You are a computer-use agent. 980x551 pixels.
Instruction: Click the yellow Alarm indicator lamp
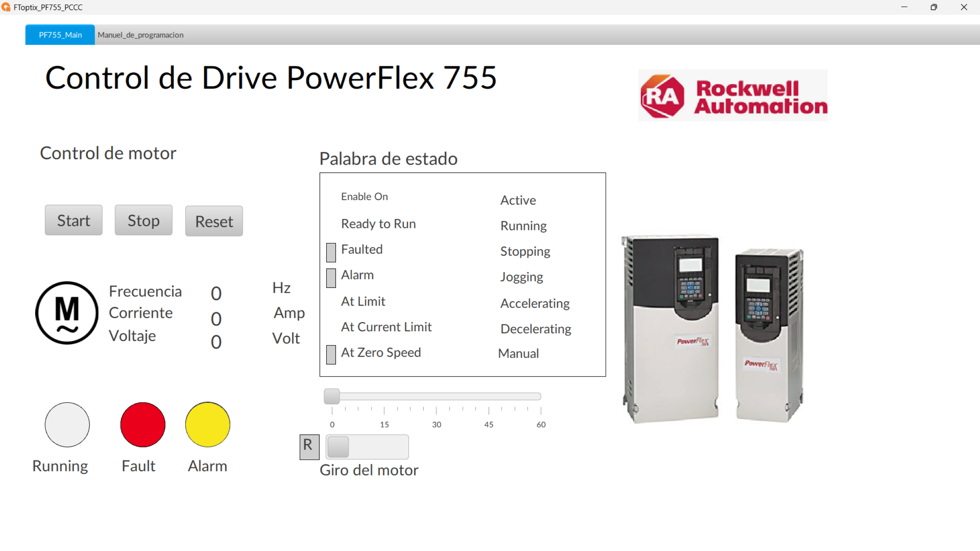[207, 425]
